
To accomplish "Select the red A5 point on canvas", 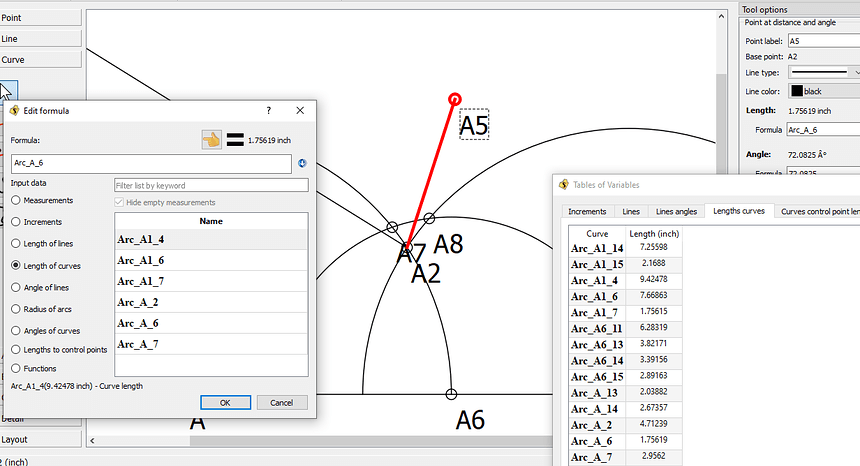I will (455, 99).
